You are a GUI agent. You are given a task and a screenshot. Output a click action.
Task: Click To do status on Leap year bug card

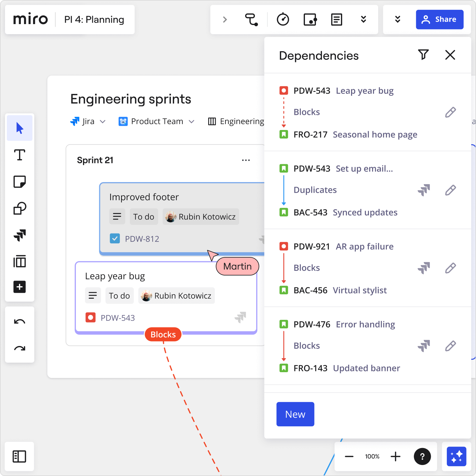[119, 296]
